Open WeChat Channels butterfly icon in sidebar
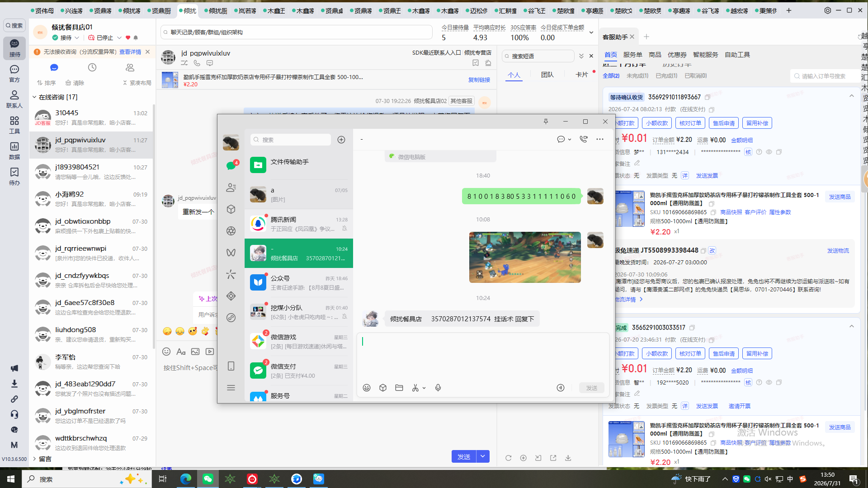 click(x=231, y=253)
